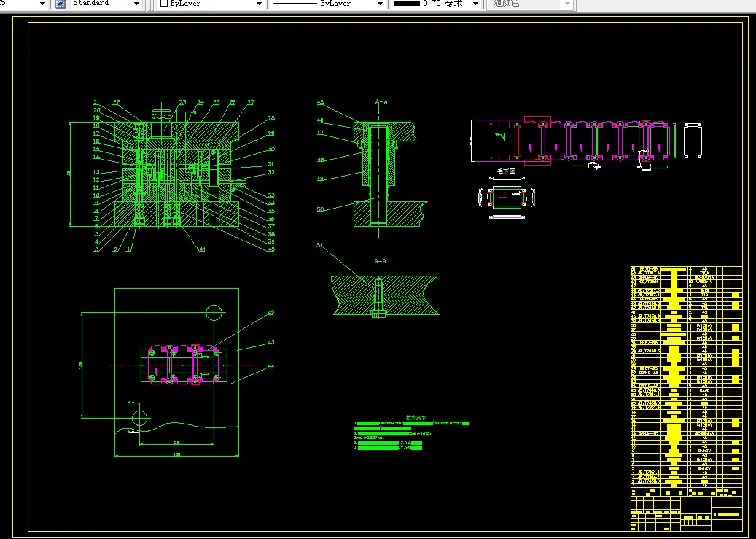This screenshot has width=756, height=539.
Task: Select part balloon number 50
Action: coord(320,209)
